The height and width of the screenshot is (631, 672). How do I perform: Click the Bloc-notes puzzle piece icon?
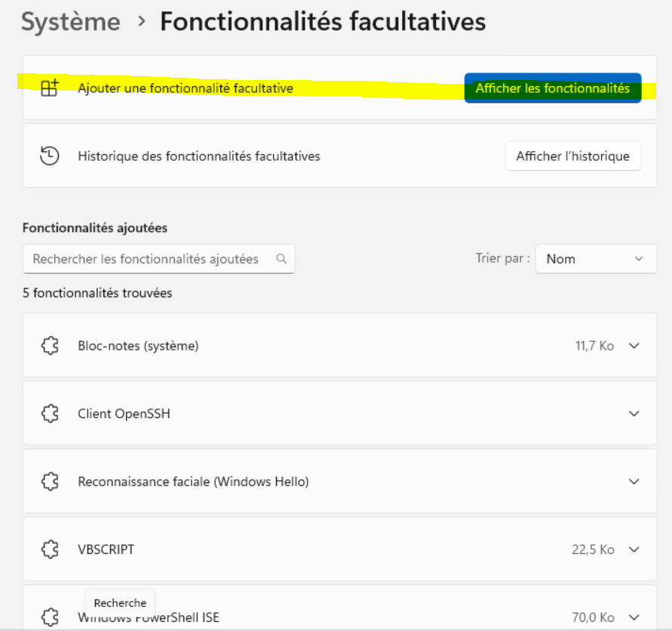50,346
